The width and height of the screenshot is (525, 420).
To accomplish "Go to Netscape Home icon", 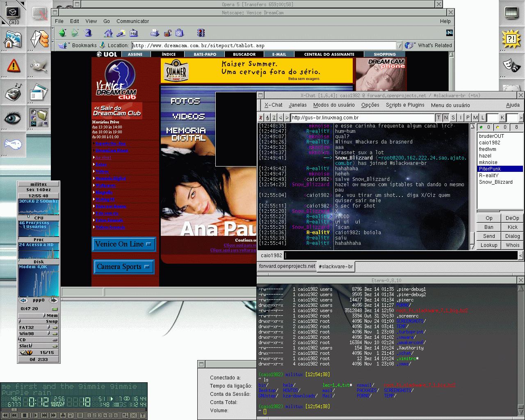I will pos(108,33).
